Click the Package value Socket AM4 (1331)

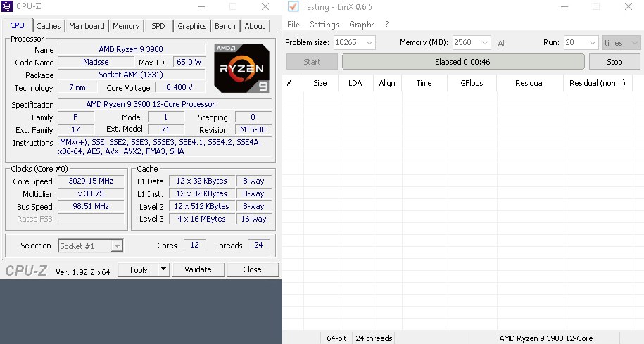[131, 75]
